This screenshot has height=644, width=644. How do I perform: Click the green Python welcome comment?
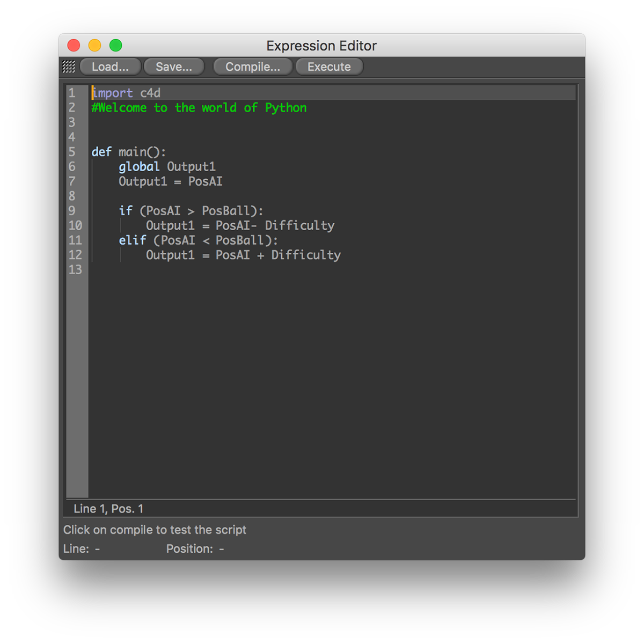click(x=199, y=108)
